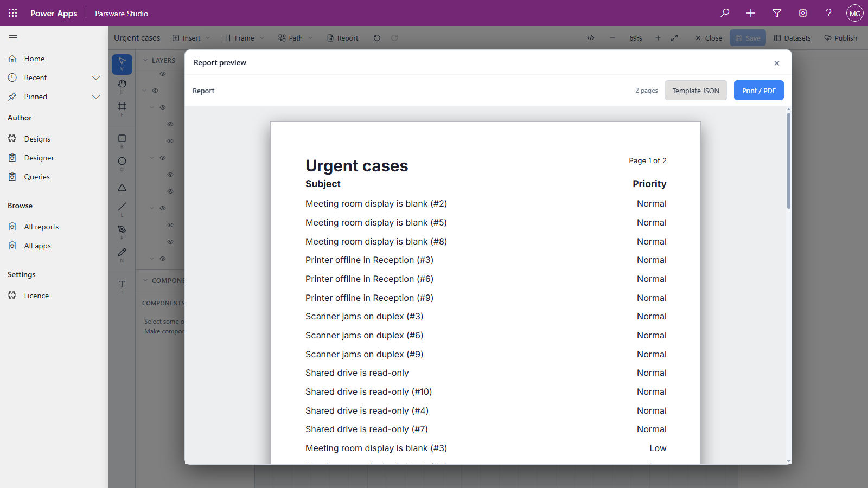868x488 pixels.
Task: Open the settings gear in top bar
Action: click(803, 13)
